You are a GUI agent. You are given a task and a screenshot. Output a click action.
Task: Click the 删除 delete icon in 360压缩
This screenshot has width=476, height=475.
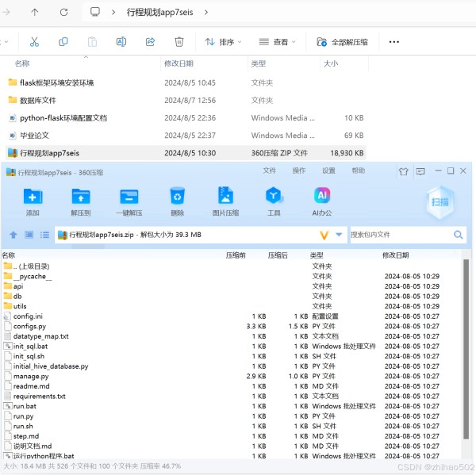pyautogui.click(x=177, y=202)
